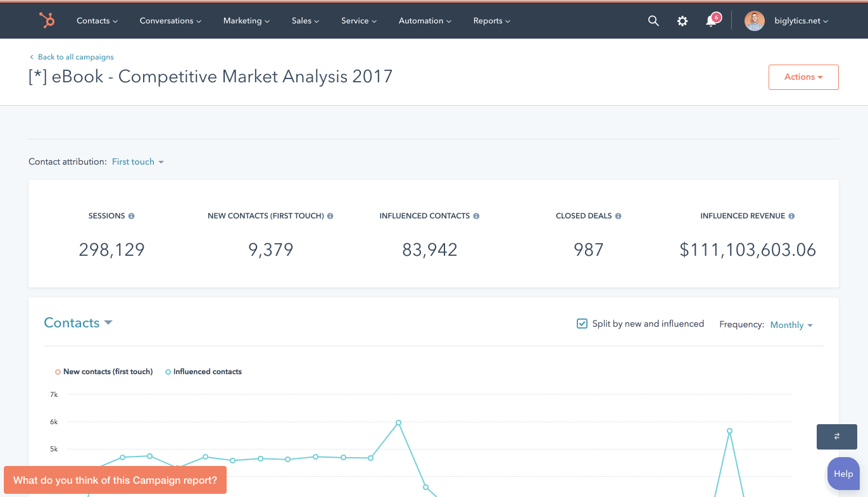The image size is (868, 497).
Task: Change the Monthly frequency dropdown
Action: [x=791, y=325]
